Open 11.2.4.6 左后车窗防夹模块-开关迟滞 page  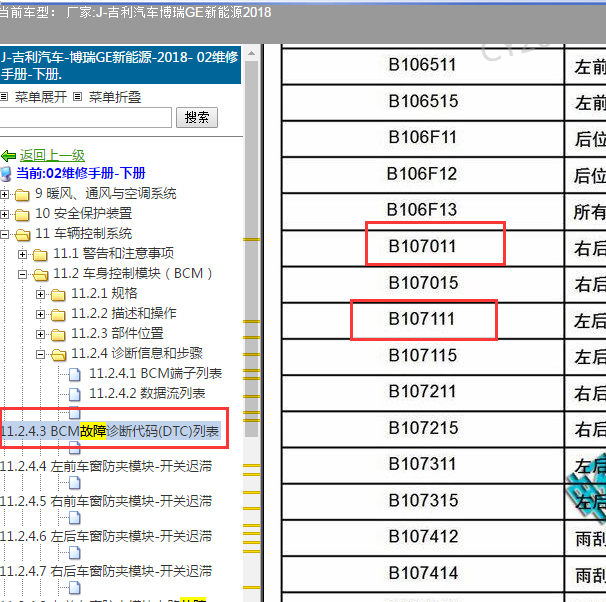coord(106,536)
